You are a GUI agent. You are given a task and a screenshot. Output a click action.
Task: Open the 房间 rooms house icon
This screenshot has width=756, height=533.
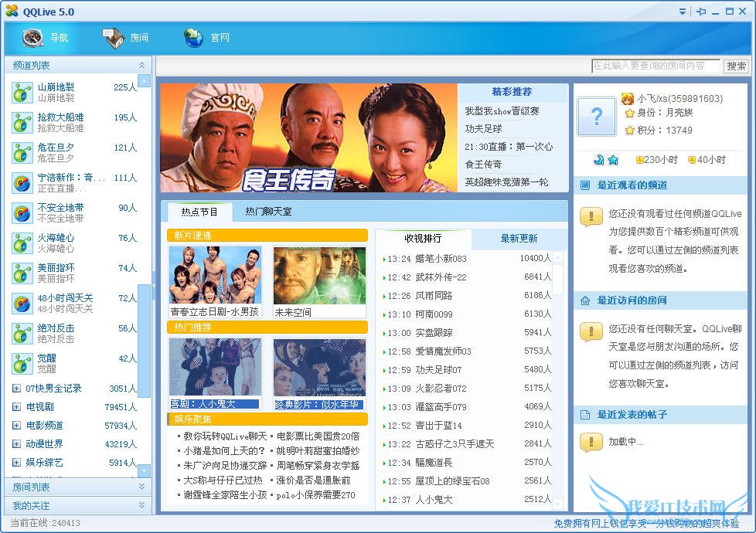(x=114, y=38)
